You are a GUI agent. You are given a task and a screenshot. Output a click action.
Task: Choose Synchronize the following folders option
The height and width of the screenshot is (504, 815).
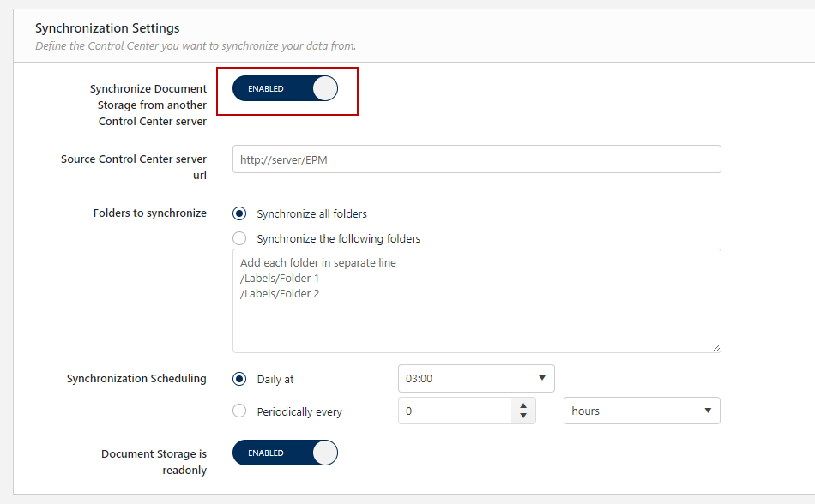(240, 238)
